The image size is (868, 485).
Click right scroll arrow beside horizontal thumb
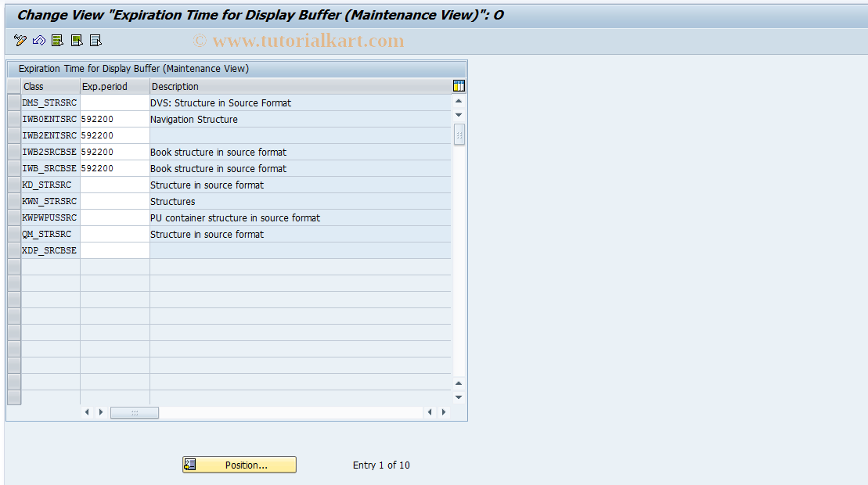click(101, 412)
